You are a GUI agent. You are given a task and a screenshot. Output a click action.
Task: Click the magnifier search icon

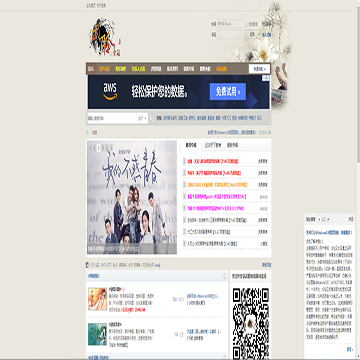point(152,118)
